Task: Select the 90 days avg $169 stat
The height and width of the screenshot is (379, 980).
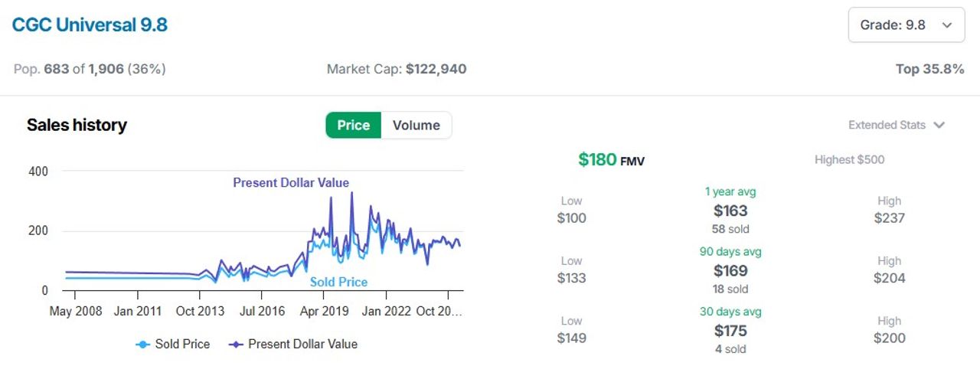Action: click(730, 270)
